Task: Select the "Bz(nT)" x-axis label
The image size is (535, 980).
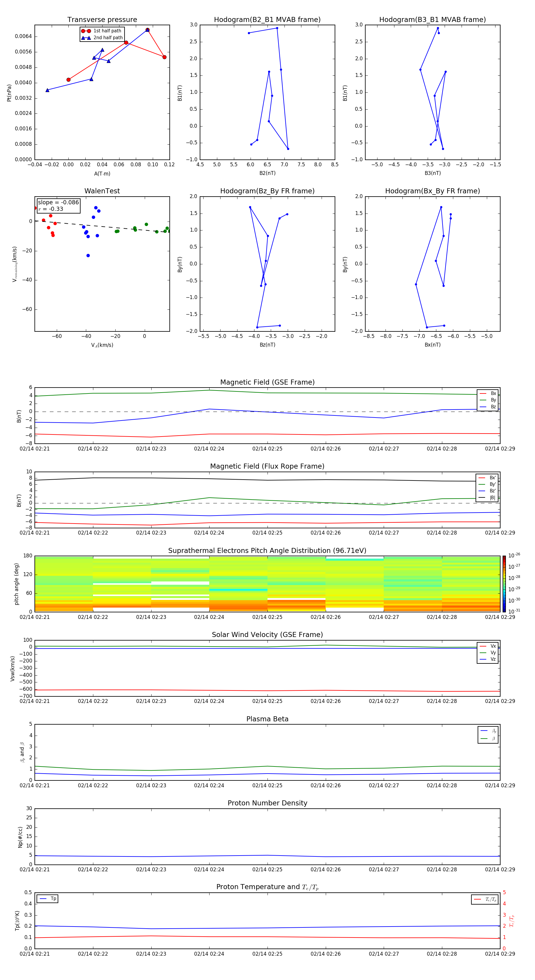Action: [267, 345]
